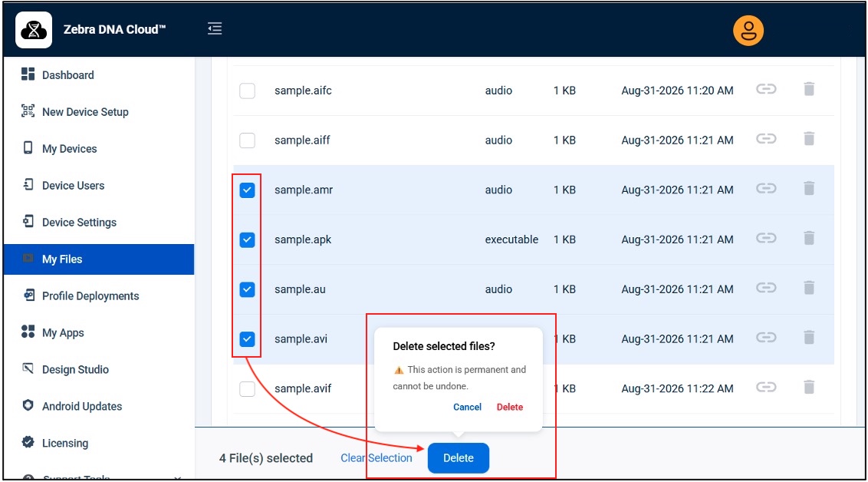The height and width of the screenshot is (482, 868).
Task: Uncheck the sample.amr checkbox
Action: 247,190
